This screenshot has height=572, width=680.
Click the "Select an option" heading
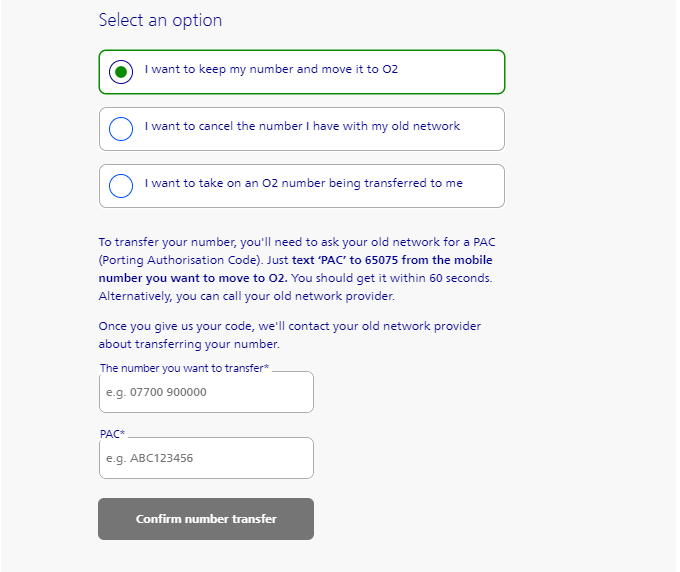(x=160, y=20)
